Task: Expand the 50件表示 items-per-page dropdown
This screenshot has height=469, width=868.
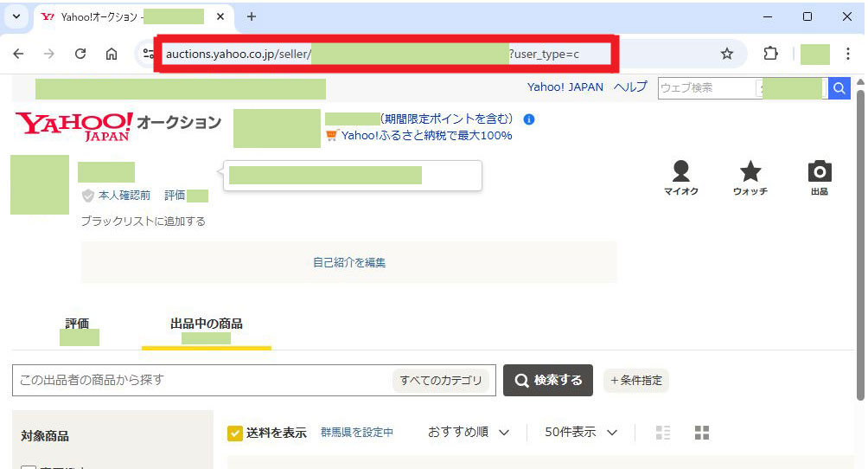Action: point(581,432)
